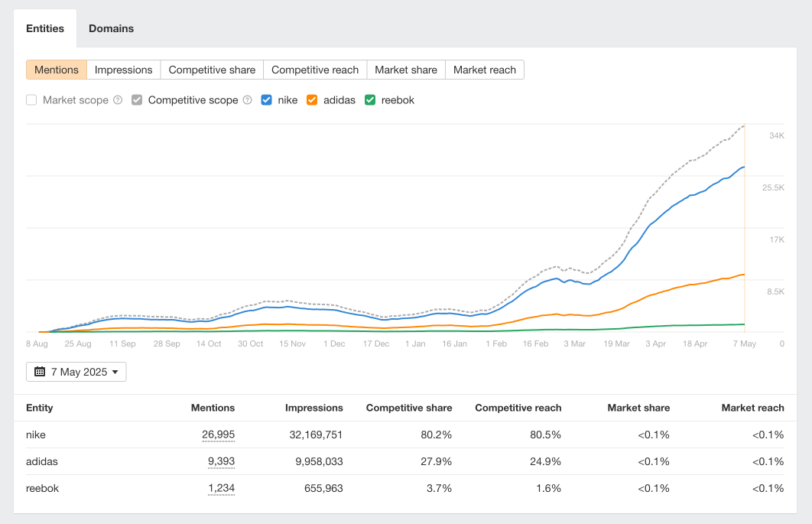Click the 7 May label on chart axis
812x524 pixels.
click(745, 343)
